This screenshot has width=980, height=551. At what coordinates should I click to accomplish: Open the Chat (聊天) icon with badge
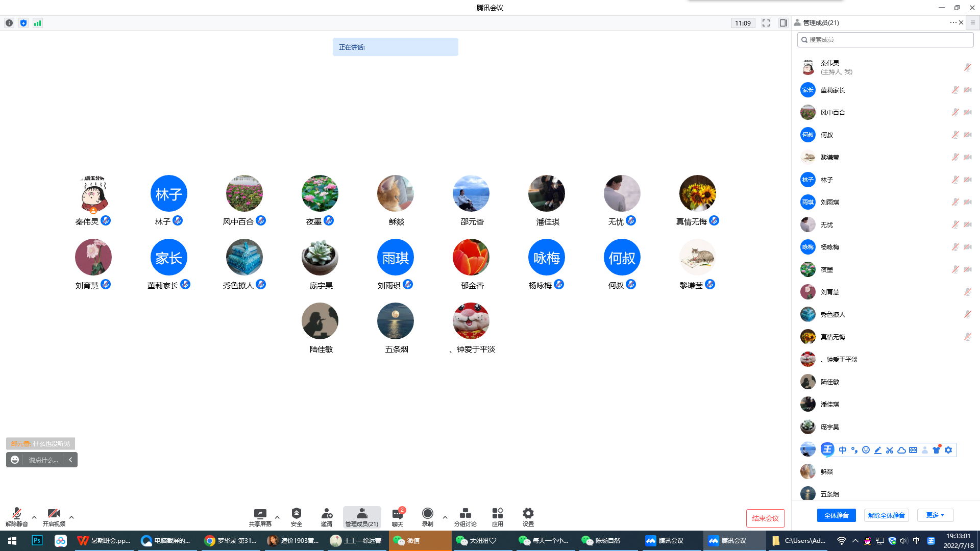[x=398, y=516]
